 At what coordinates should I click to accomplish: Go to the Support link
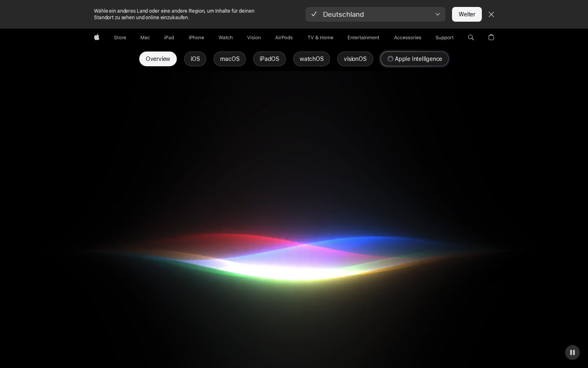444,38
